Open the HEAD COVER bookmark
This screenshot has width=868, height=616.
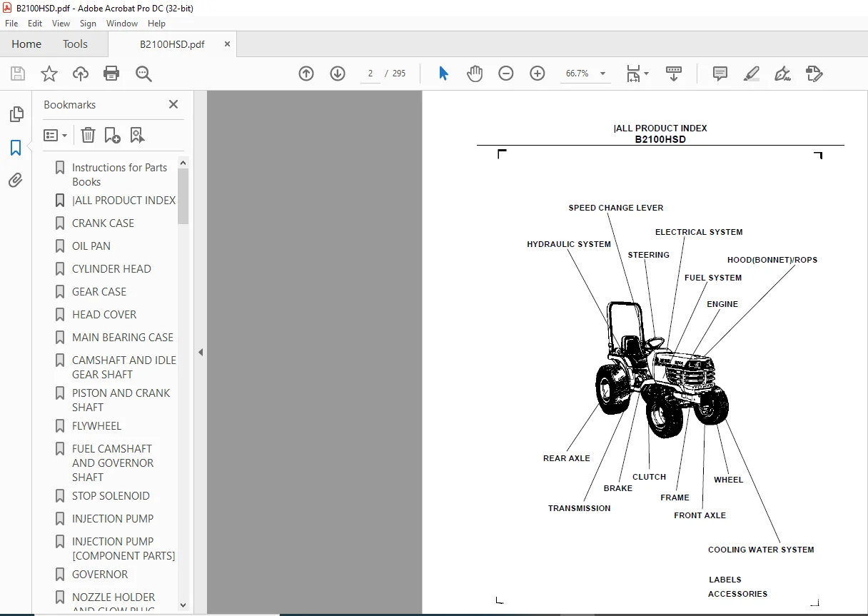pos(104,315)
